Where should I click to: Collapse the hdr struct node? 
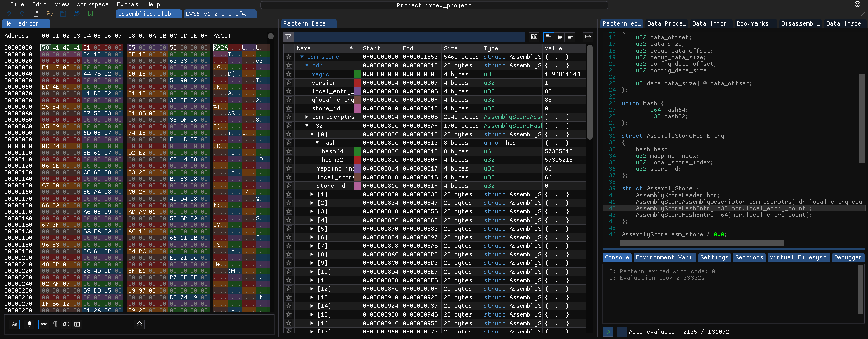pyautogui.click(x=307, y=66)
